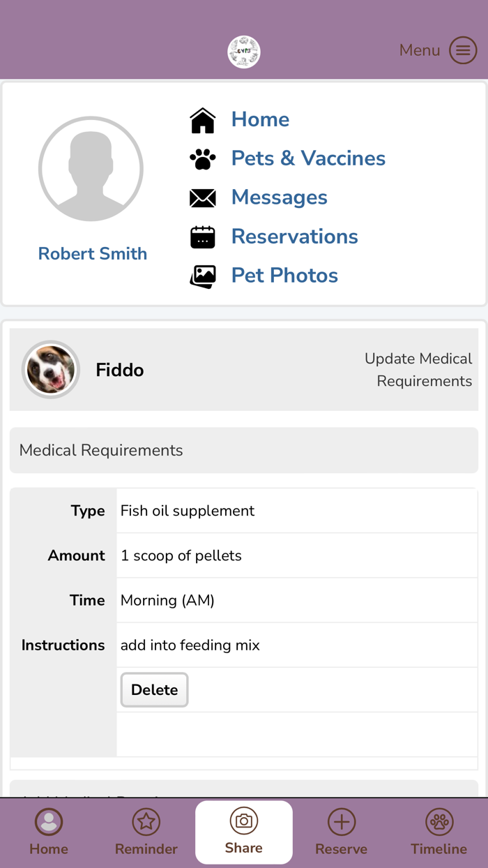Click the calendar Reservations icon
The height and width of the screenshot is (868, 488).
pos(203,237)
